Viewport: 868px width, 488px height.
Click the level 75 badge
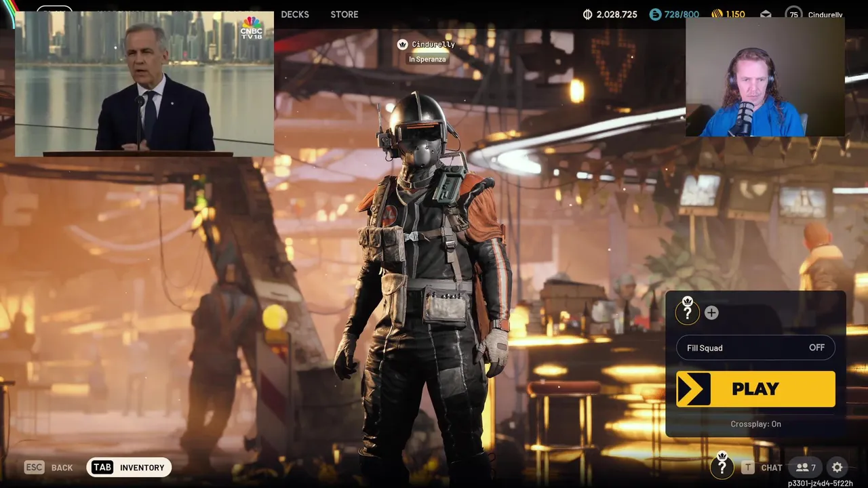pos(793,14)
